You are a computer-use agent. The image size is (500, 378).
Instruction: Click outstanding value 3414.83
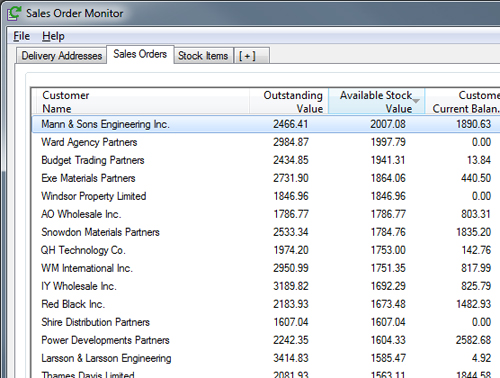coord(291,358)
